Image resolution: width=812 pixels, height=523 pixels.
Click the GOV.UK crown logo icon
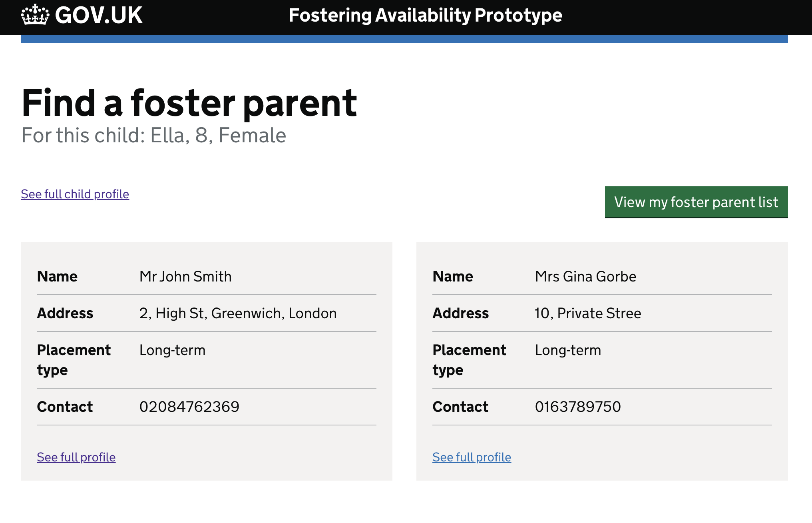point(35,15)
